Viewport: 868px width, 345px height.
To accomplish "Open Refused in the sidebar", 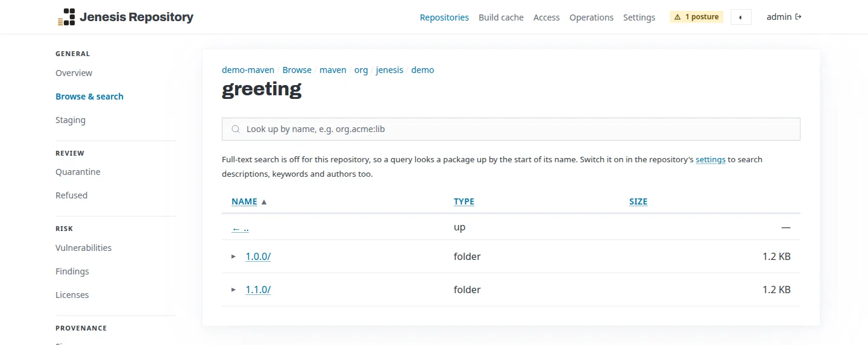I will pyautogui.click(x=71, y=195).
